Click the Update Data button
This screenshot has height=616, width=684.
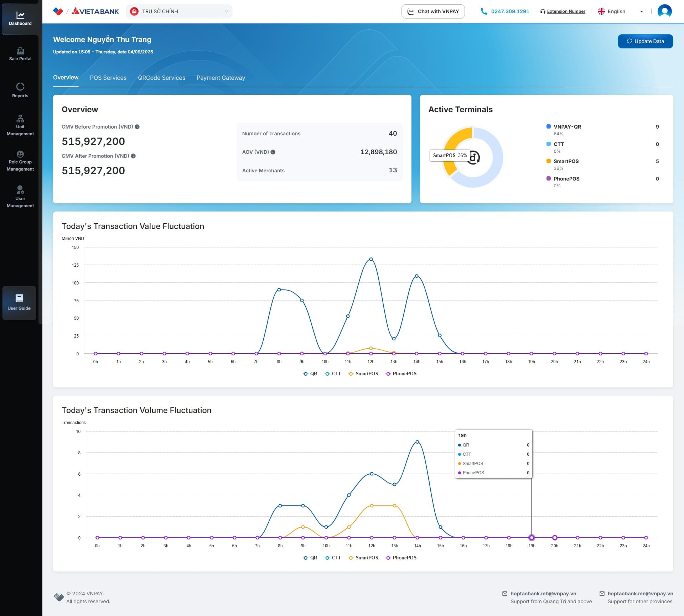(x=645, y=41)
